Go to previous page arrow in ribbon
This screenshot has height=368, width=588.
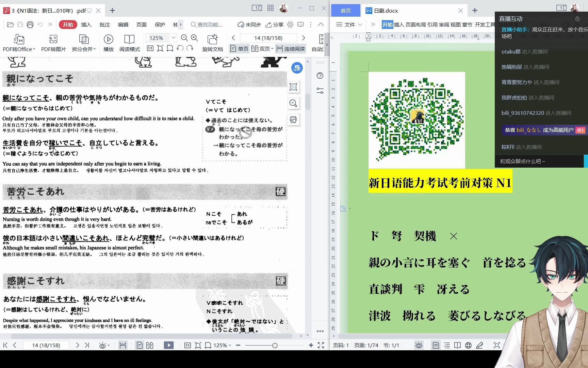(233, 38)
